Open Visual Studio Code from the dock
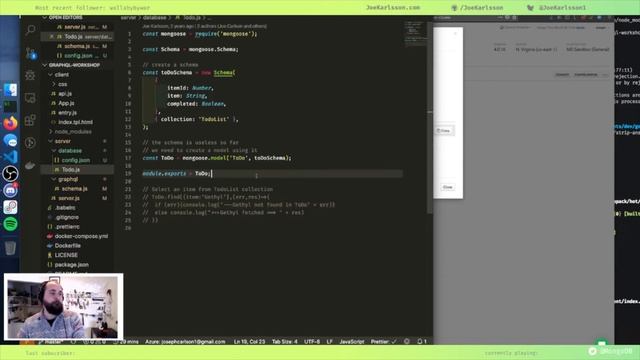 coord(10,157)
